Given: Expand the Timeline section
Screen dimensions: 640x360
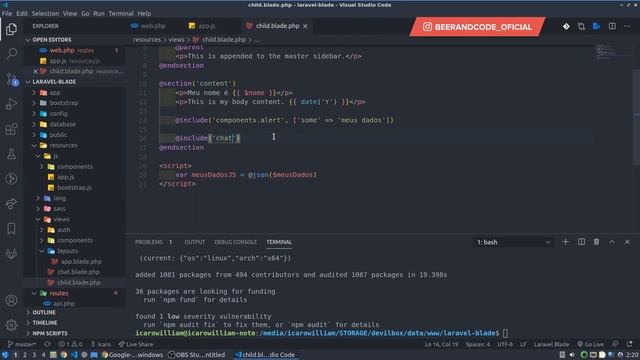Looking at the screenshot, I should [44, 322].
